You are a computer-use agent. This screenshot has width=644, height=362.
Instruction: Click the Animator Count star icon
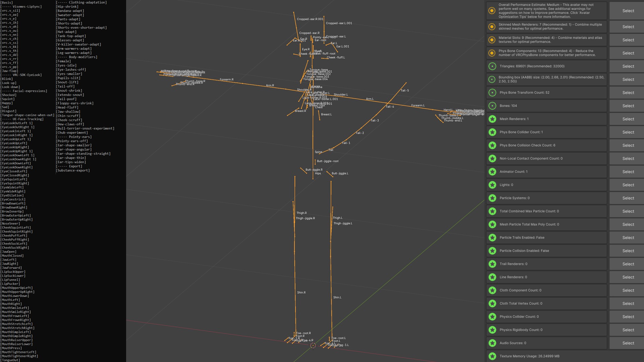(x=492, y=172)
